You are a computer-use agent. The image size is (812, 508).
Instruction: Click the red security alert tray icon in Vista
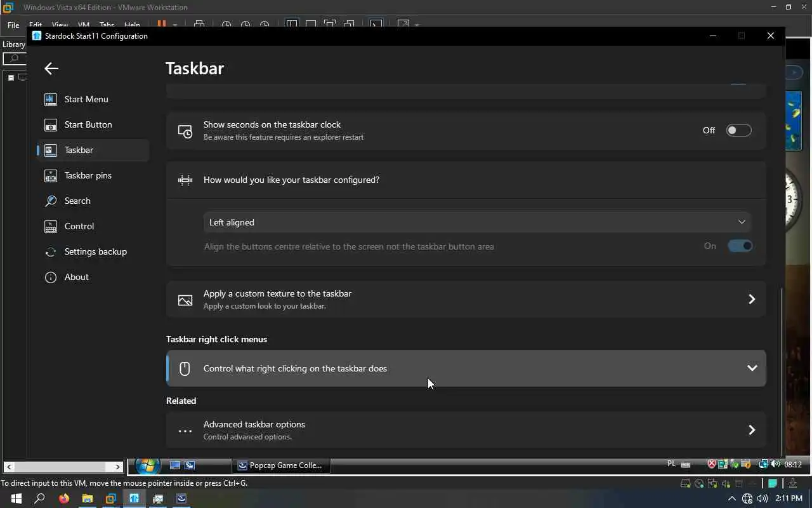[x=712, y=464]
